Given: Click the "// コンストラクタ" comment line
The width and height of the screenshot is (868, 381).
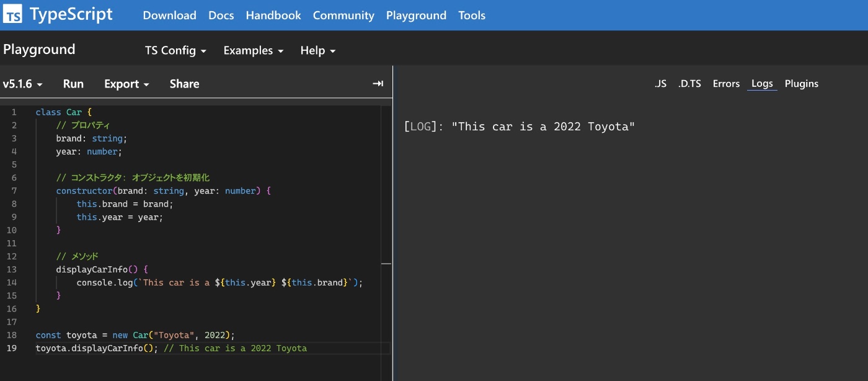Looking at the screenshot, I should [x=133, y=177].
